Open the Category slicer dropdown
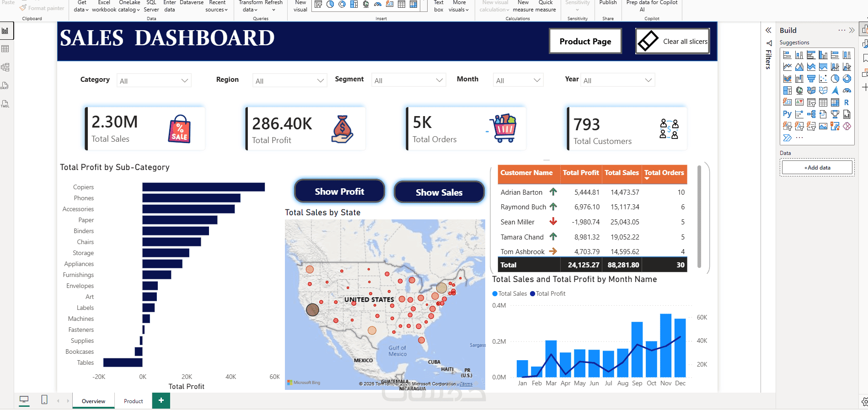 (154, 80)
